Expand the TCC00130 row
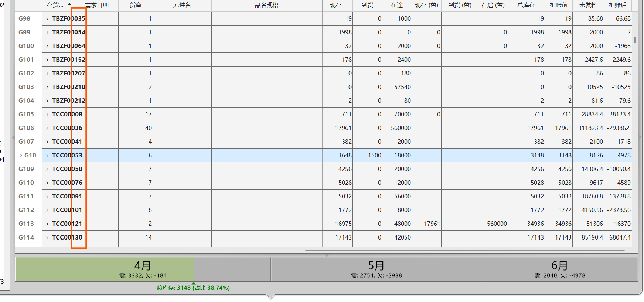The image size is (644, 302). [x=47, y=237]
